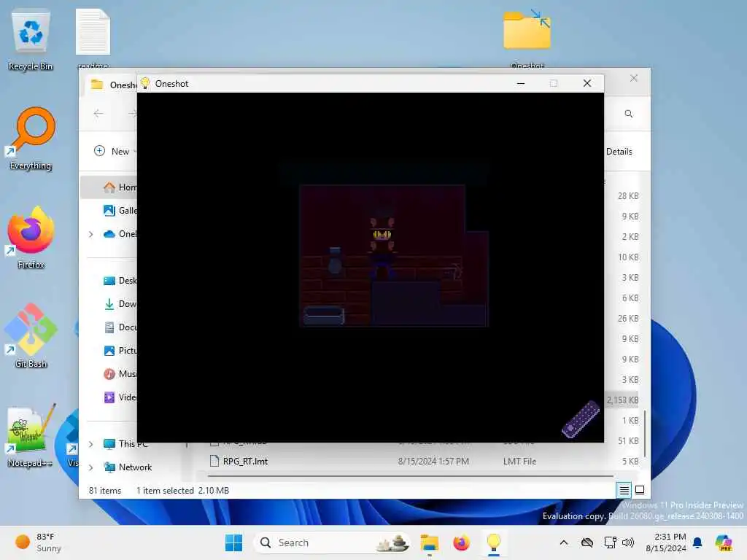Viewport: 747px width, 560px height.
Task: Select Network in the Explorer sidebar
Action: pos(128,467)
